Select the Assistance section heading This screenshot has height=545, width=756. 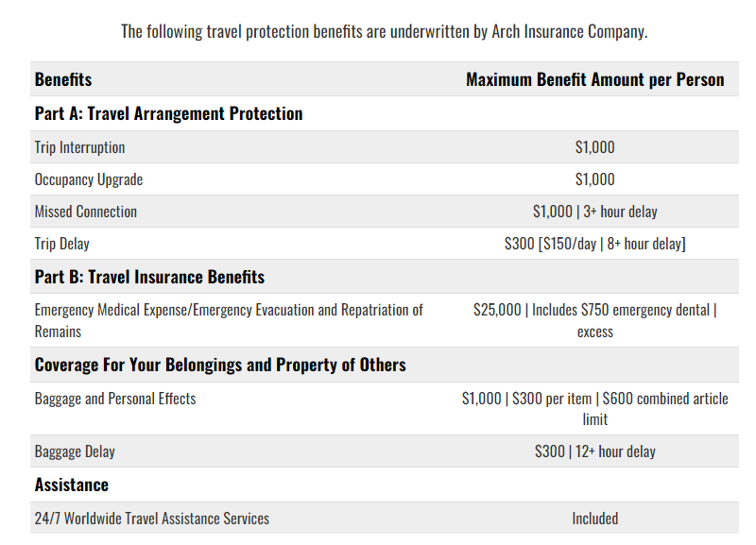[72, 485]
